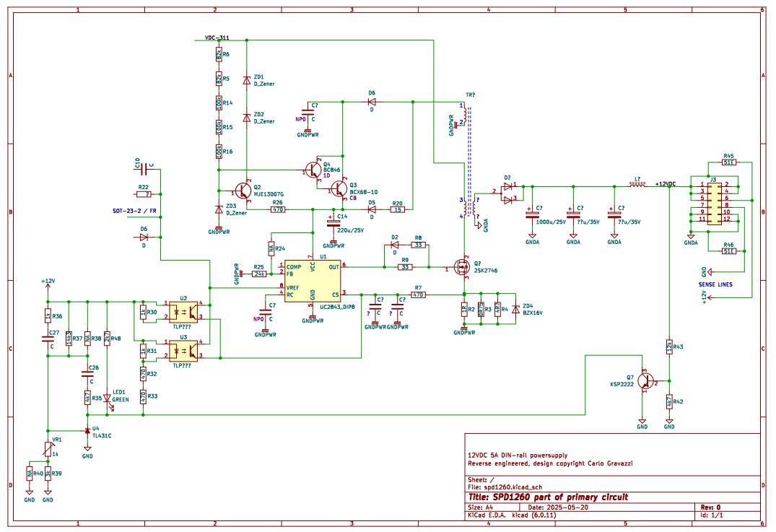This screenshot has height=532, width=776.
Task: Click the C26 capacitor symbol
Action: pyautogui.click(x=87, y=374)
